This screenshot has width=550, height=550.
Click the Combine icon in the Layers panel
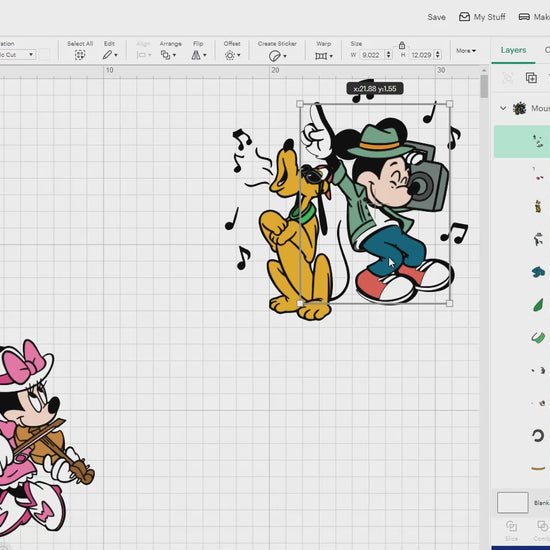[x=542, y=526]
